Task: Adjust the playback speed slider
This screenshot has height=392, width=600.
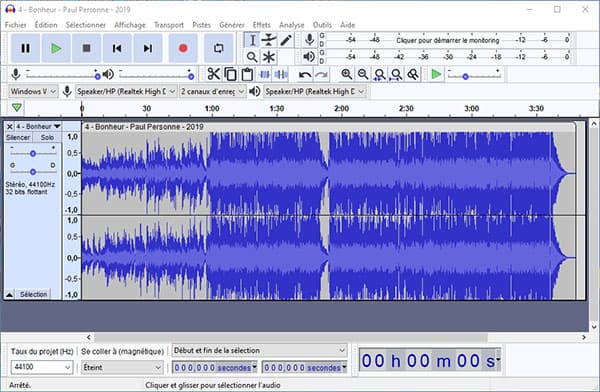Action: click(x=474, y=76)
